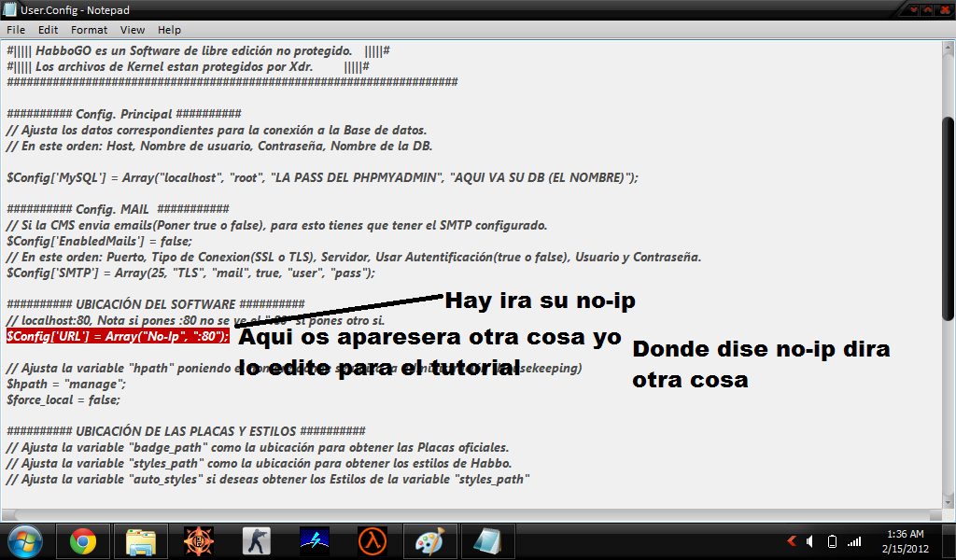Click 'UBICACIÓN DE LAS PLACAS Y ESTILOS' header
956x560 pixels.
tap(186, 431)
